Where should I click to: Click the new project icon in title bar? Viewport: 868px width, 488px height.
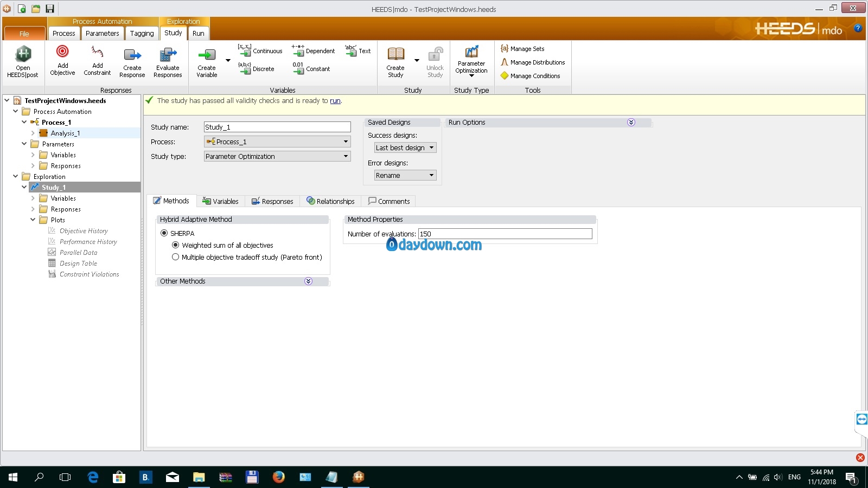[22, 9]
